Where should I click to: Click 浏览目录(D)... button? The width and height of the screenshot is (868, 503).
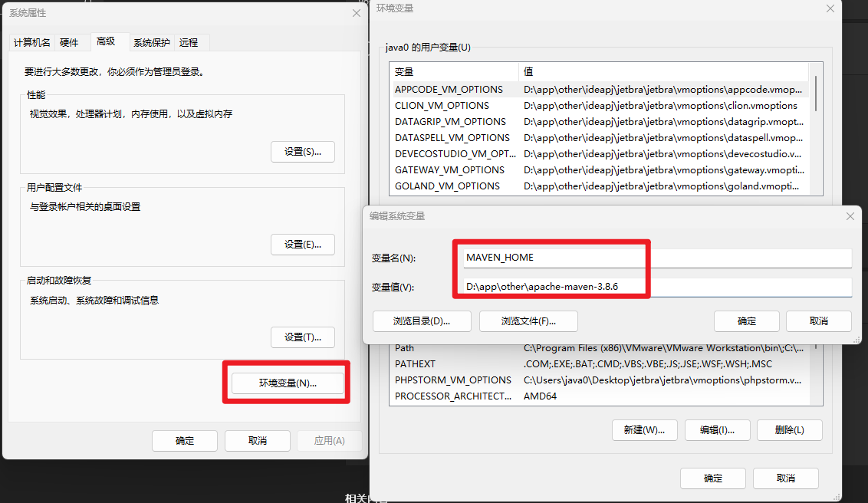tap(422, 321)
